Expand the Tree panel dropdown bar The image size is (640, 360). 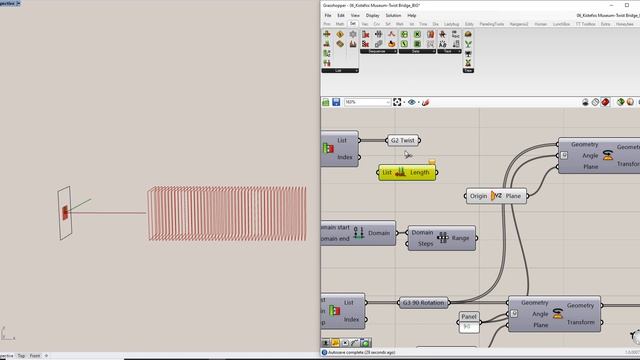pyautogui.click(x=468, y=71)
